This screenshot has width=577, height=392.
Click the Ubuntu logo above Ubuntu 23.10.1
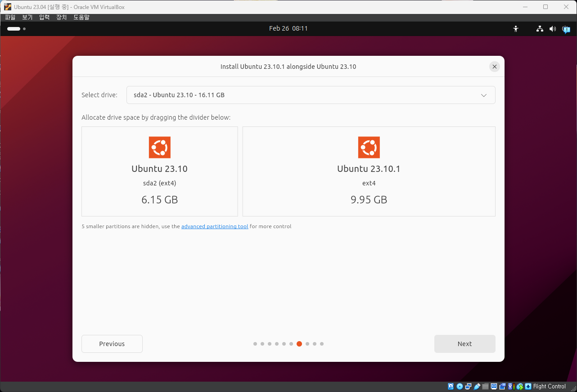[x=369, y=147]
